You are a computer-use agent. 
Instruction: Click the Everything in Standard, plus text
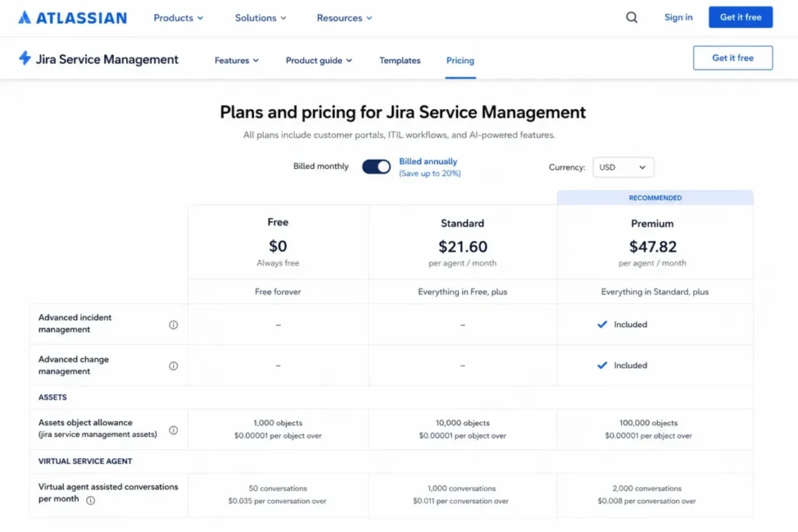[x=655, y=291]
